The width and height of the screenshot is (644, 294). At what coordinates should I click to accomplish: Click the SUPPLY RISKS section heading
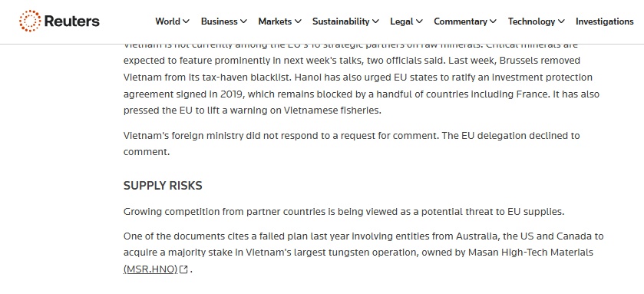[x=163, y=186]
